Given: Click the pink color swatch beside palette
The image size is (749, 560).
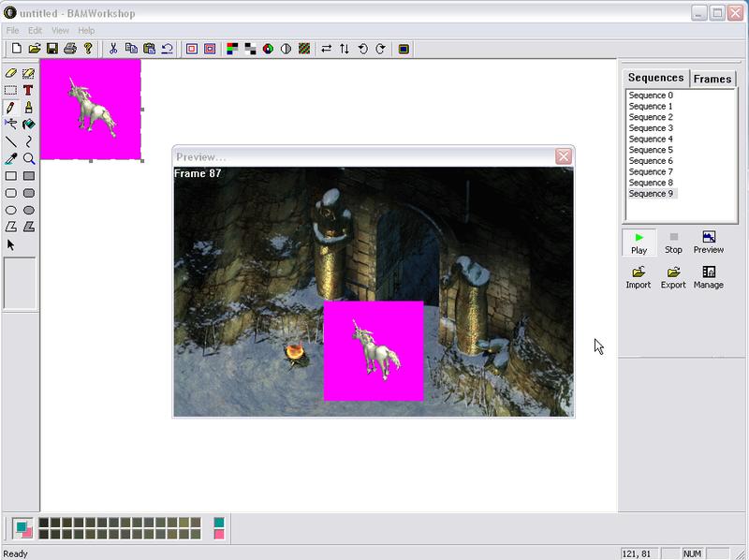Looking at the screenshot, I should pos(219,534).
